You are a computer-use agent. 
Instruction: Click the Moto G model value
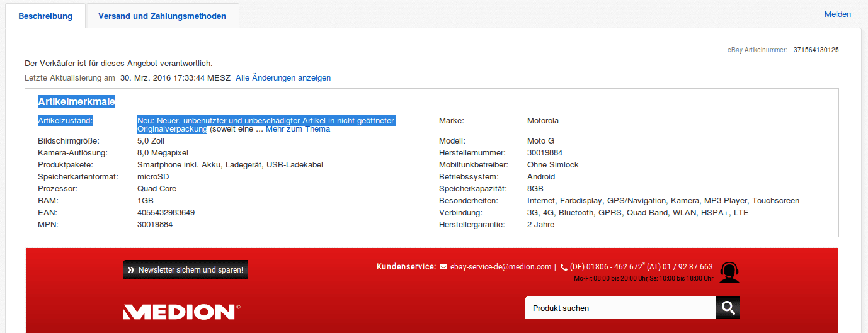coord(540,141)
